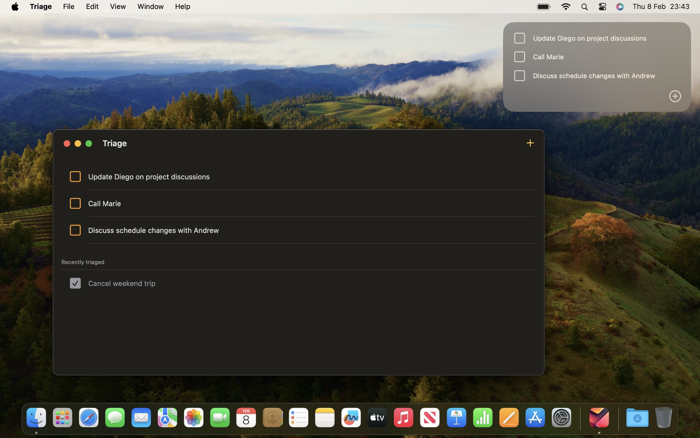Check Update Diego task in the widget

519,38
